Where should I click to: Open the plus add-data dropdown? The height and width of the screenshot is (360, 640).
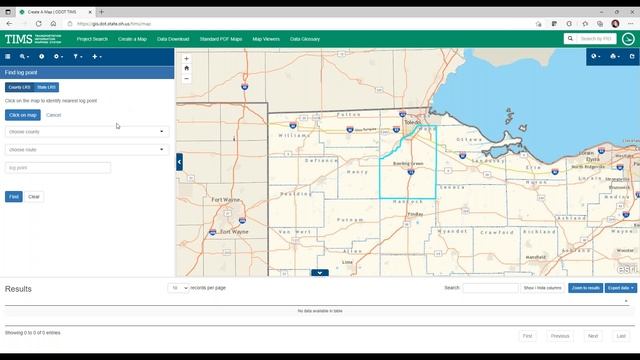[x=97, y=57]
